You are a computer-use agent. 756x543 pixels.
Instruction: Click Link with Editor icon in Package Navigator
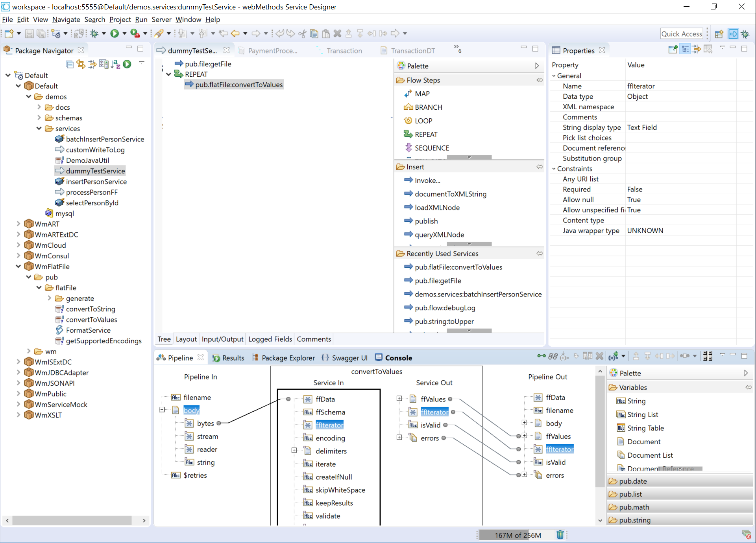[x=81, y=64]
